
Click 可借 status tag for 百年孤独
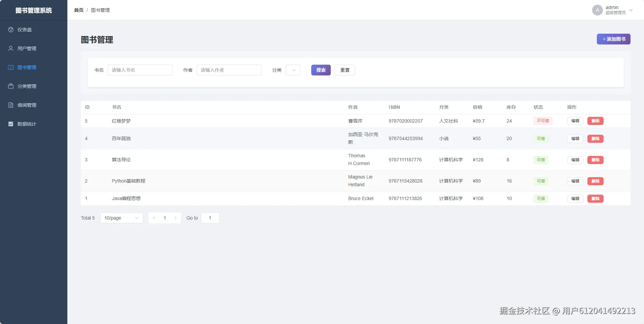(x=541, y=139)
